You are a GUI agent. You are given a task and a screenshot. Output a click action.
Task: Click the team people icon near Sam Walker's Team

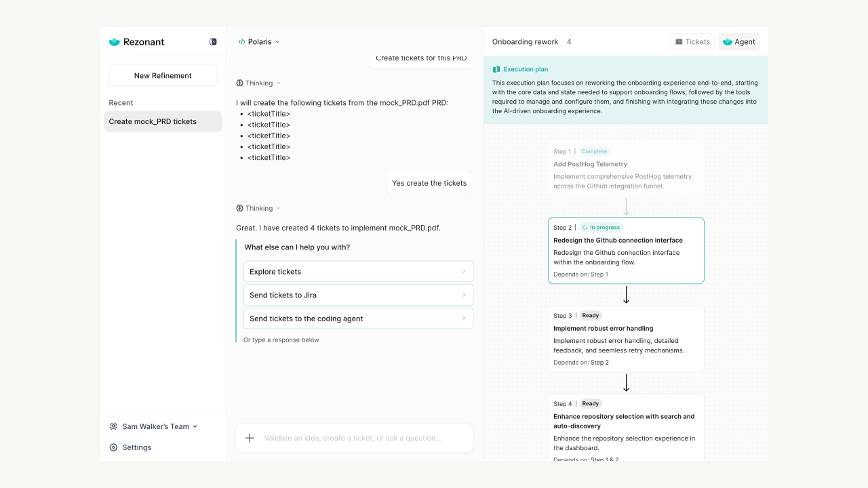click(113, 426)
